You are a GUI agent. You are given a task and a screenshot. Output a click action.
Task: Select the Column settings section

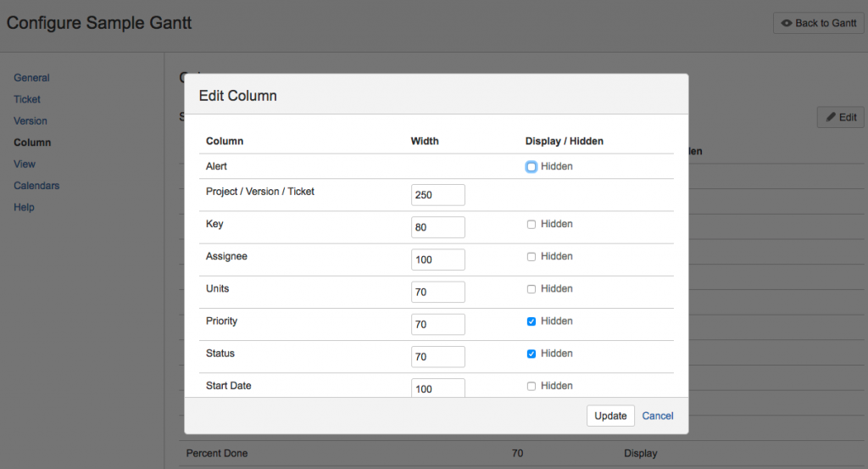32,142
